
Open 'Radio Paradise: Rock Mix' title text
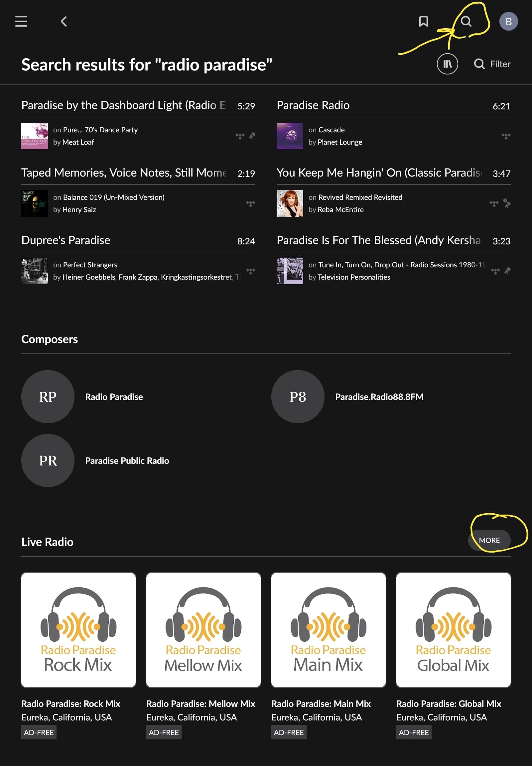[71, 703]
